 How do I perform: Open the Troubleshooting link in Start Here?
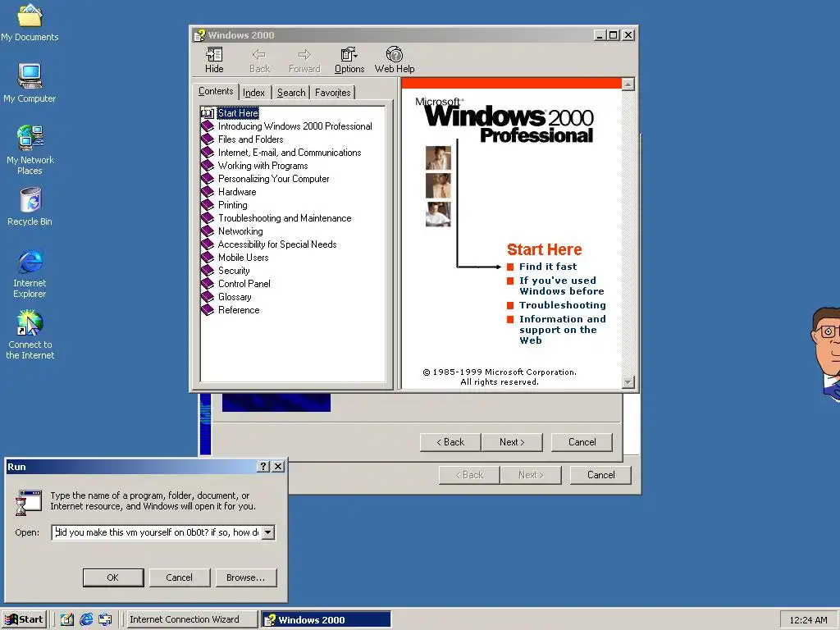pyautogui.click(x=563, y=305)
